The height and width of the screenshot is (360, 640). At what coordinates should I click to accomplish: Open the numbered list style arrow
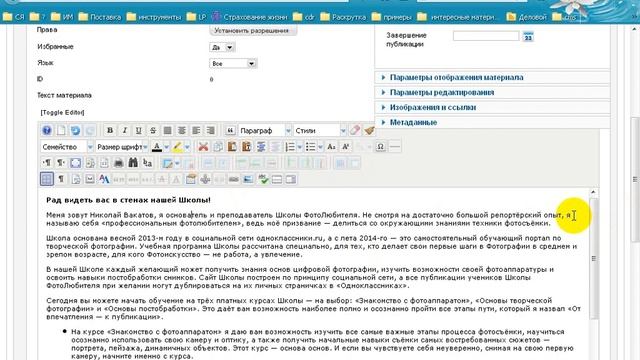[x=300, y=147]
